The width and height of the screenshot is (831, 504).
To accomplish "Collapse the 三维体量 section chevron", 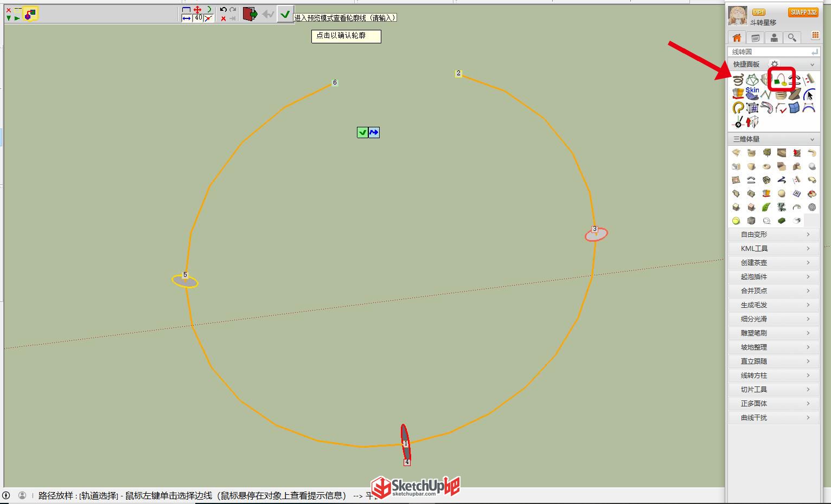I will pyautogui.click(x=812, y=139).
